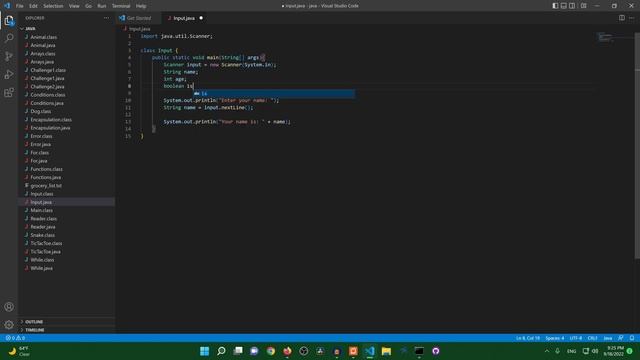Select the Input.java editor tab

click(x=184, y=18)
